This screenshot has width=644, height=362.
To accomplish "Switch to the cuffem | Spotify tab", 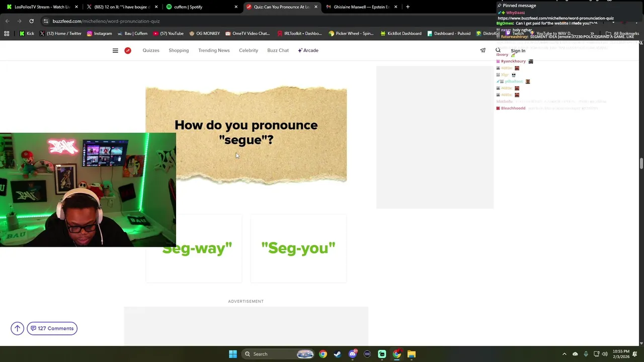I will point(202,7).
